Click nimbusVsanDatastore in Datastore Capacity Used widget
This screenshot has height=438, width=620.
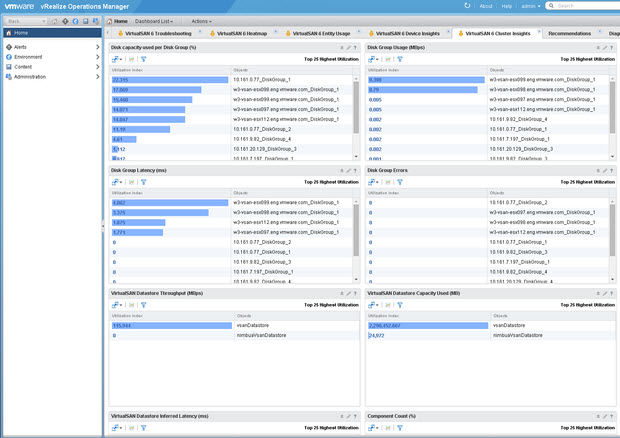pyautogui.click(x=518, y=335)
